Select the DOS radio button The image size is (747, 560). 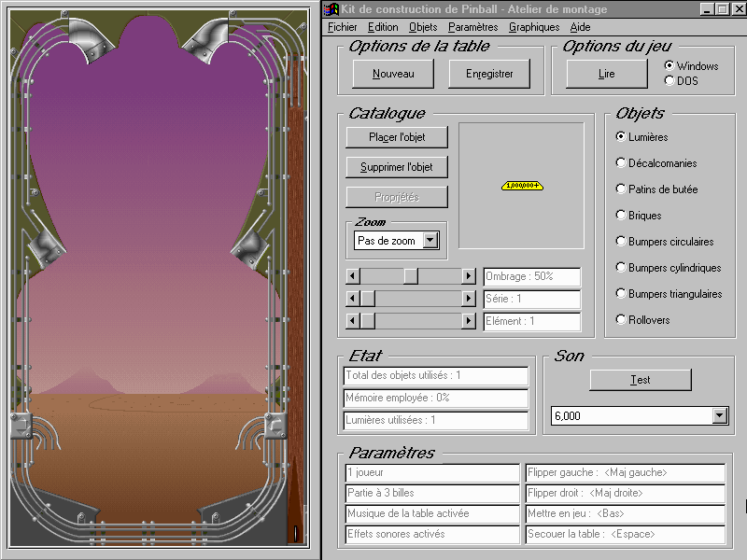pyautogui.click(x=669, y=81)
